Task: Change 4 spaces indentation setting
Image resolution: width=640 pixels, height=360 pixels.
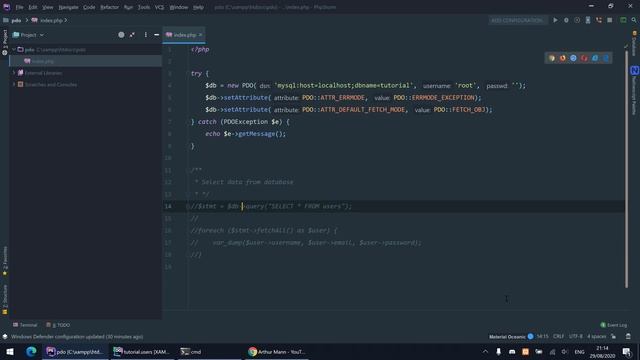Action: pos(596,337)
